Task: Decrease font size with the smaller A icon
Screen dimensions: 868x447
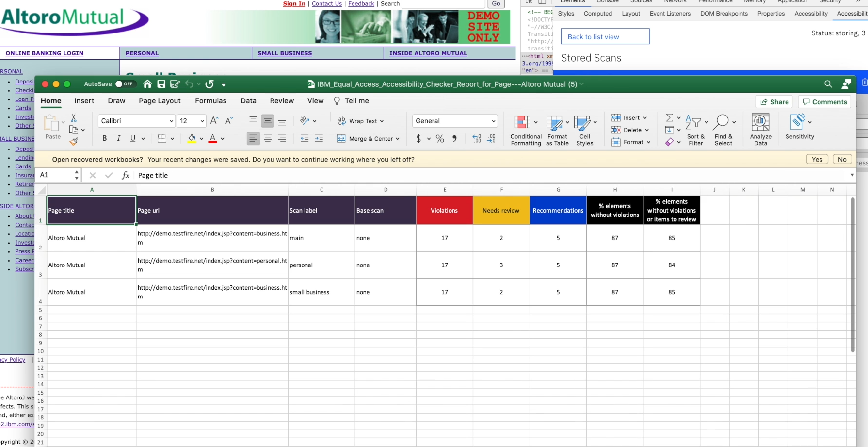Action: point(229,120)
